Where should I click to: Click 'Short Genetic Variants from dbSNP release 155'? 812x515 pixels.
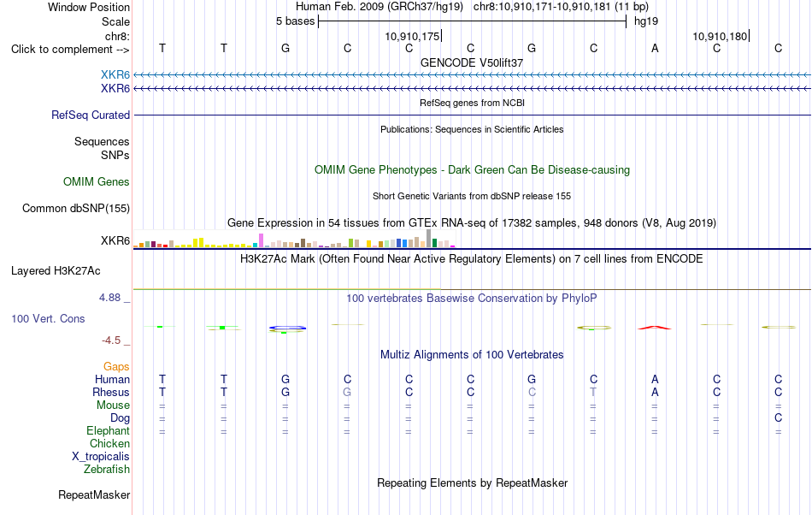(x=472, y=196)
